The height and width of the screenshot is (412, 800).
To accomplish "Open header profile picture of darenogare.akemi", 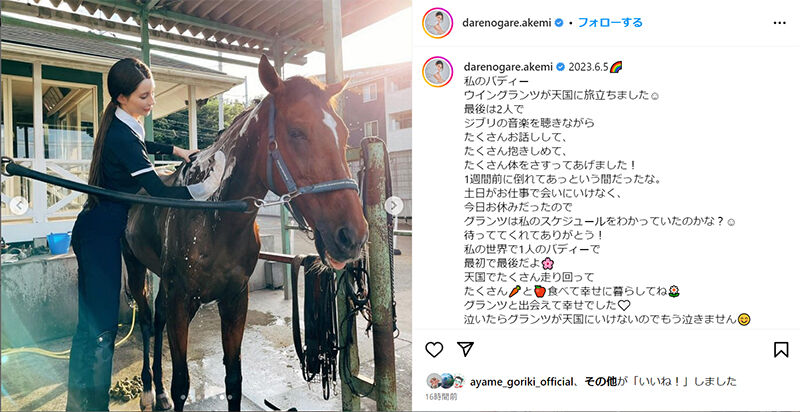I will (437, 23).
